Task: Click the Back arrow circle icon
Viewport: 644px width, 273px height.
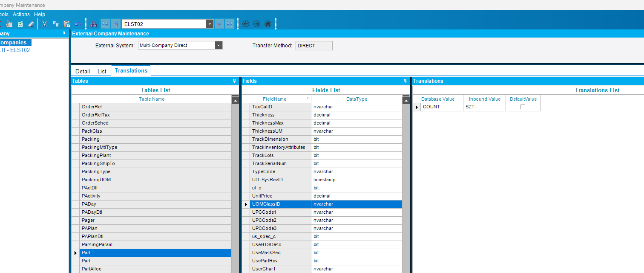Action: tap(246, 24)
